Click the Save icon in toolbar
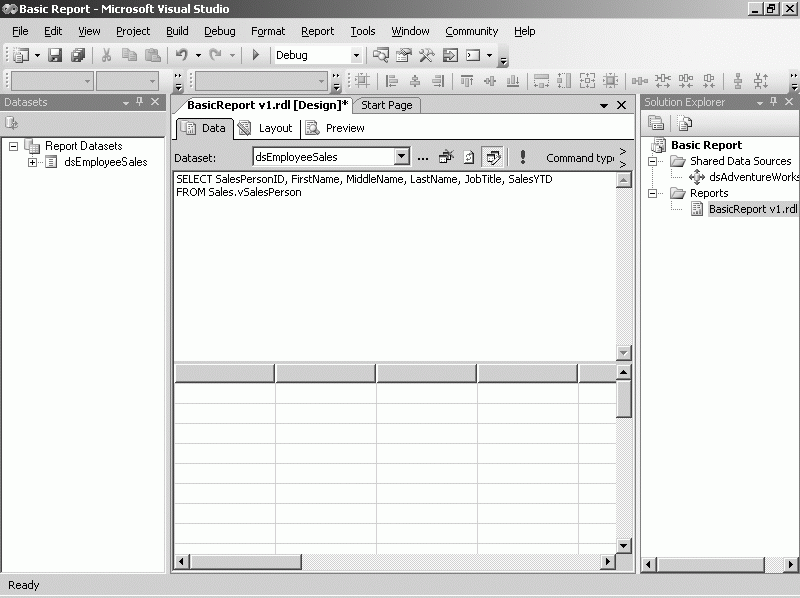Screen dimensions: 800x598 tap(55, 55)
